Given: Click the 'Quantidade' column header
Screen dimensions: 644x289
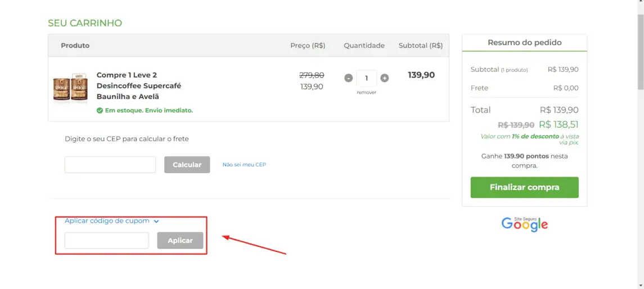Looking at the screenshot, I should pyautogui.click(x=364, y=46).
